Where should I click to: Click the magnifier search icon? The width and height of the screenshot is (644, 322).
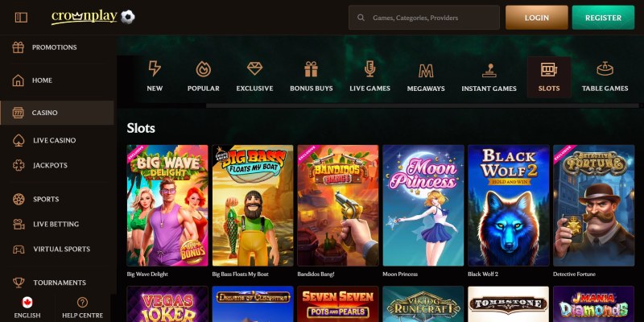[x=361, y=18]
